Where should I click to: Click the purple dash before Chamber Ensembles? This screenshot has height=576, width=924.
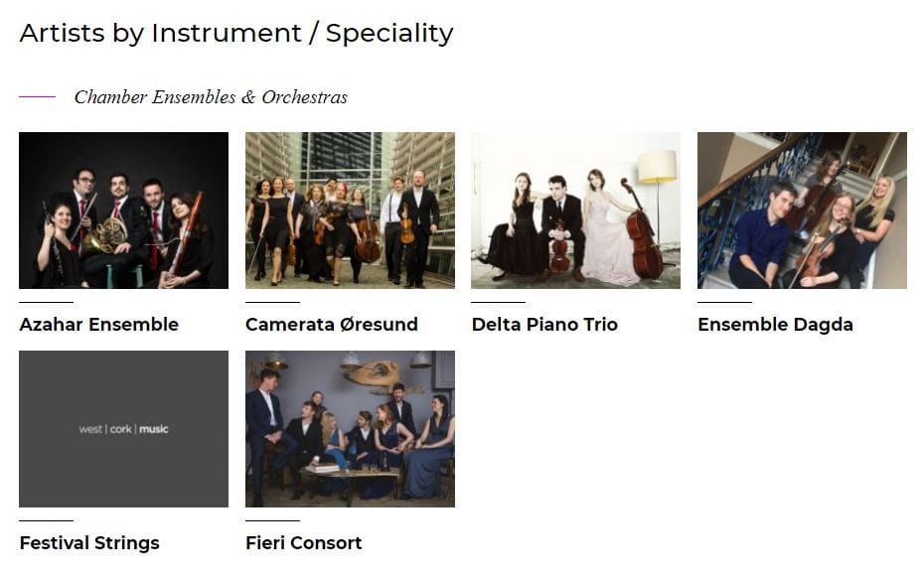pos(37,96)
